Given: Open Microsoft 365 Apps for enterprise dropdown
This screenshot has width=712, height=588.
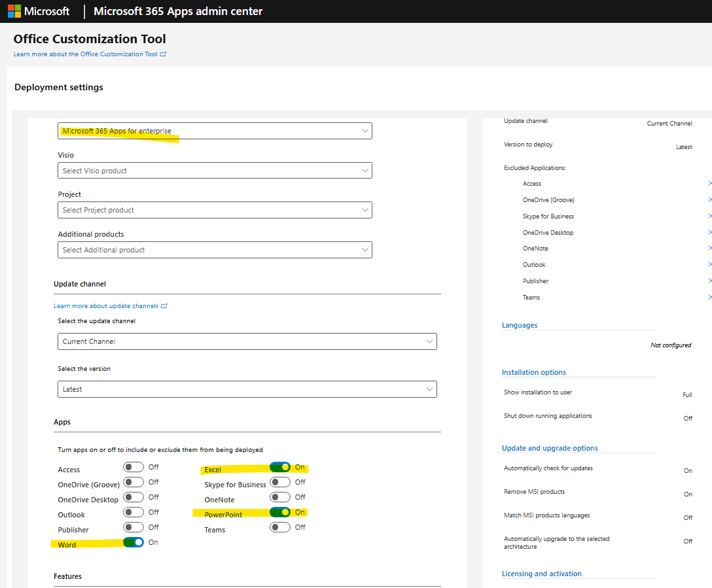Looking at the screenshot, I should click(x=215, y=131).
